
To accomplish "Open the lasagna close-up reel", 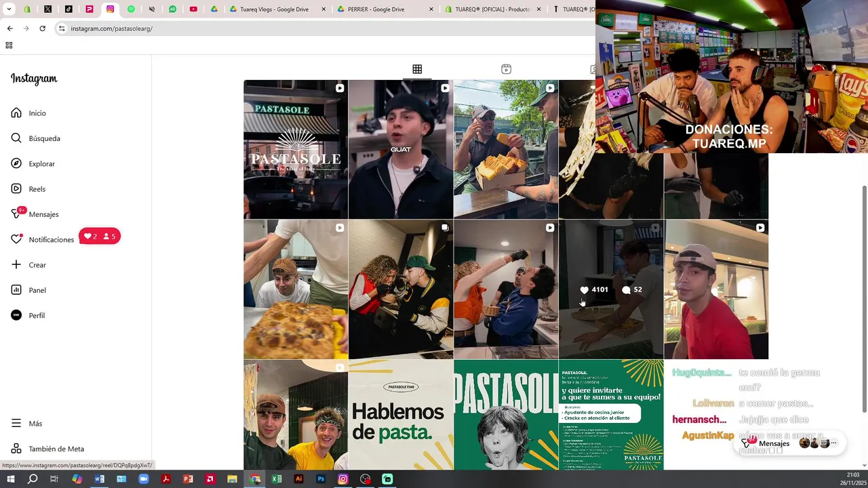I will point(296,289).
